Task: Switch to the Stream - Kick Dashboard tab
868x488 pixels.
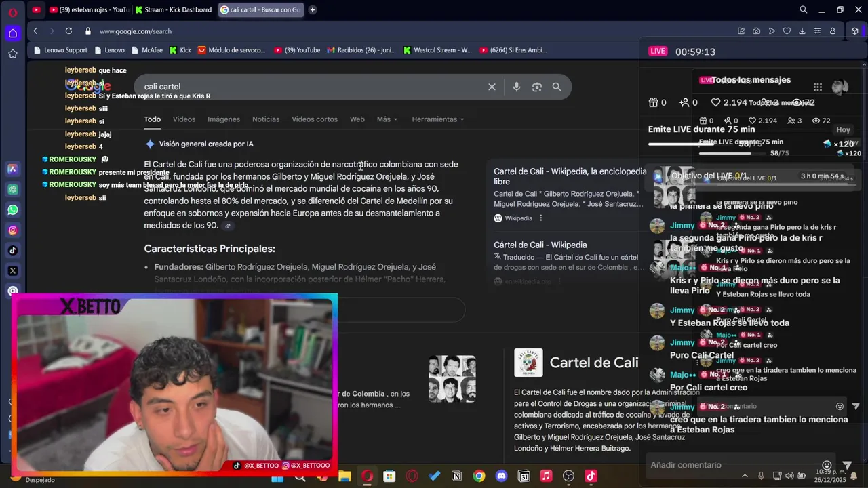Action: click(174, 10)
